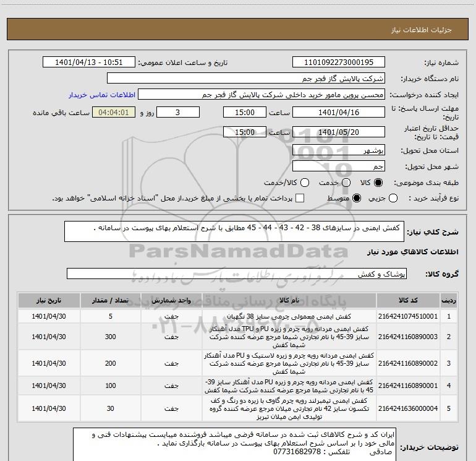
Task: Click announcement date field 1401/04/13 - 10:51
Action: [x=89, y=62]
